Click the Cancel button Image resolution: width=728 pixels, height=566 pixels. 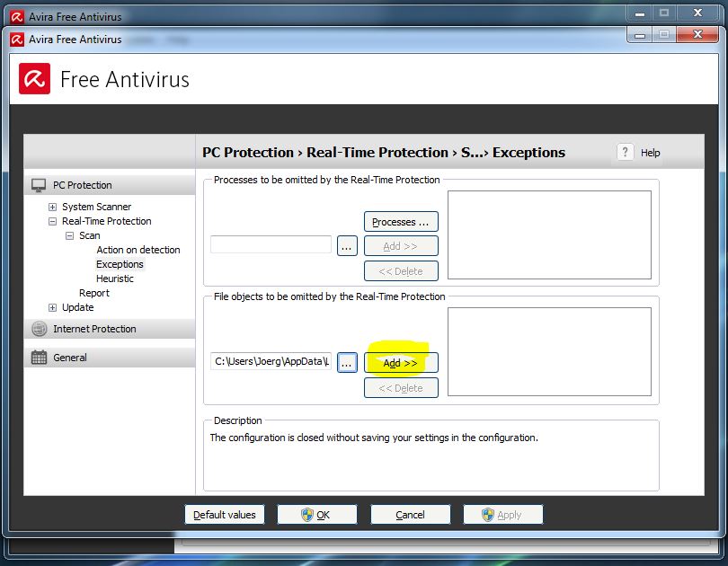pyautogui.click(x=410, y=514)
